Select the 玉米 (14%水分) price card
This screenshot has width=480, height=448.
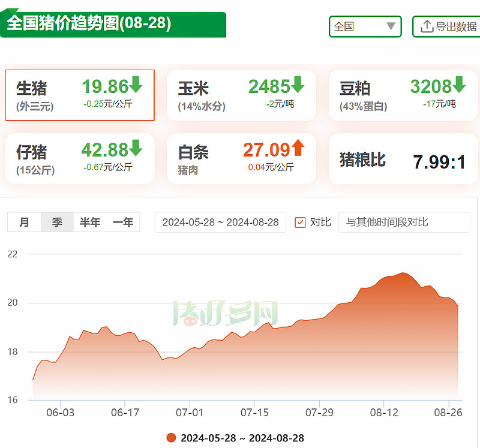pos(241,95)
